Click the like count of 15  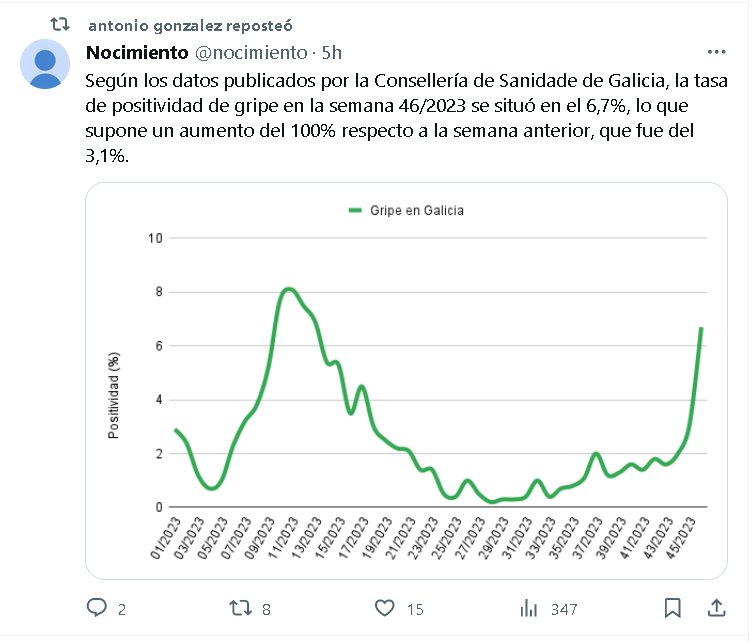(x=415, y=608)
